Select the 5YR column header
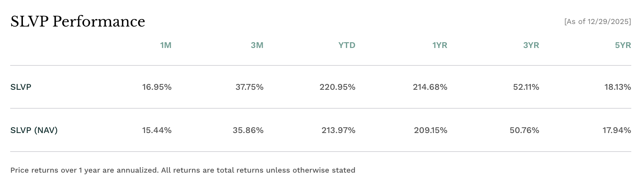This screenshot has height=181, width=644. [x=623, y=45]
